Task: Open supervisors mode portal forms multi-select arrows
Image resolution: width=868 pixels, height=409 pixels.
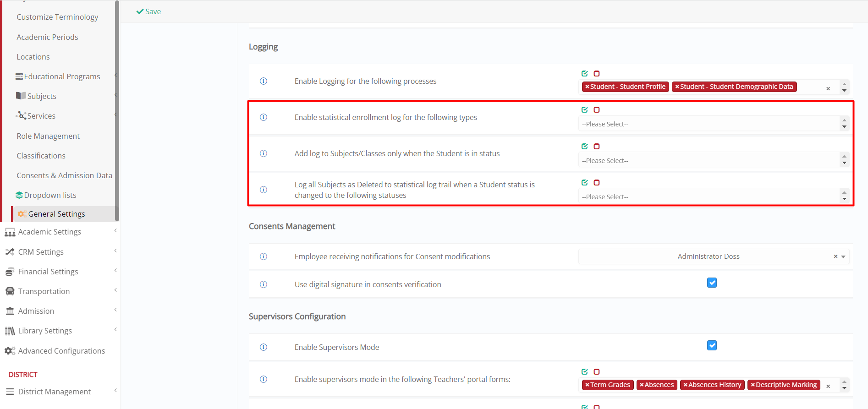Action: pos(844,385)
